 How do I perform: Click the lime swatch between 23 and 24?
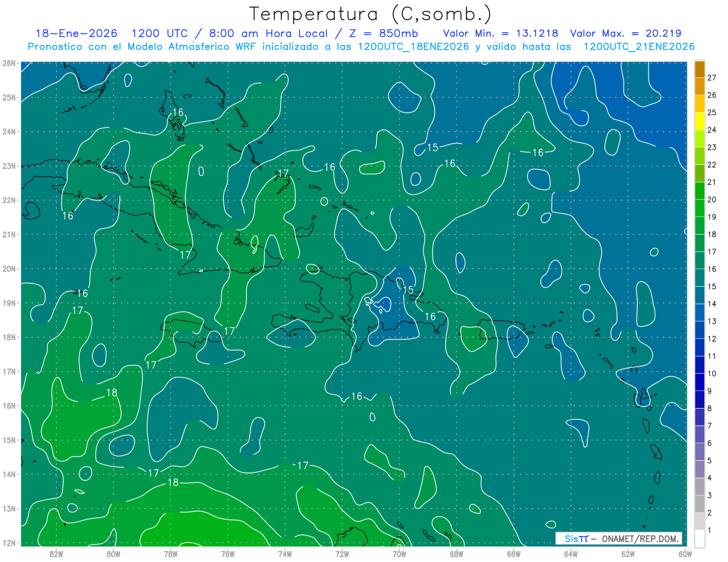pos(699,139)
